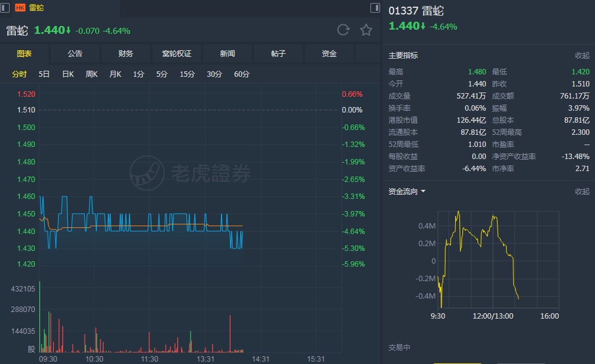This screenshot has height=364, width=595.
Task: Click the 净资产收益率 value -13.48%
Action: click(576, 157)
